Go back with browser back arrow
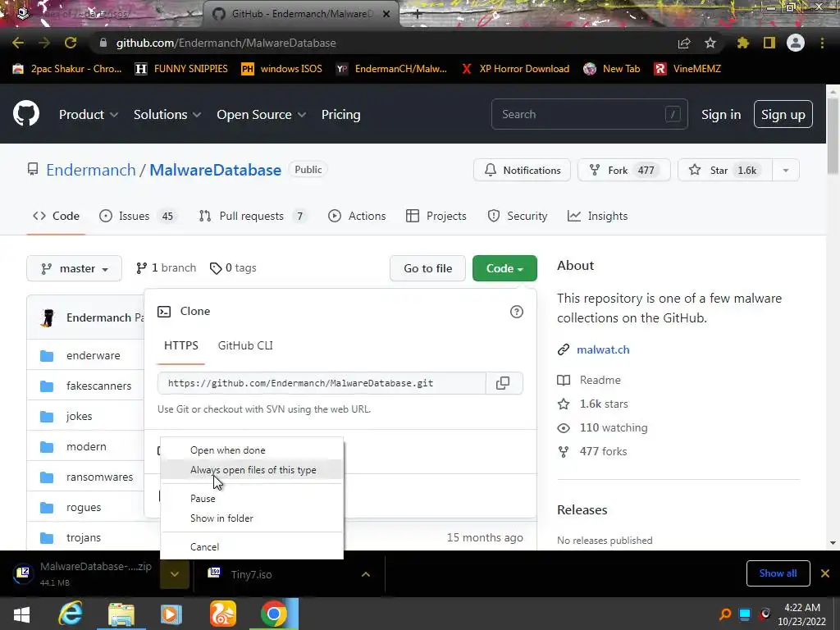Image resolution: width=840 pixels, height=630 pixels. point(18,43)
